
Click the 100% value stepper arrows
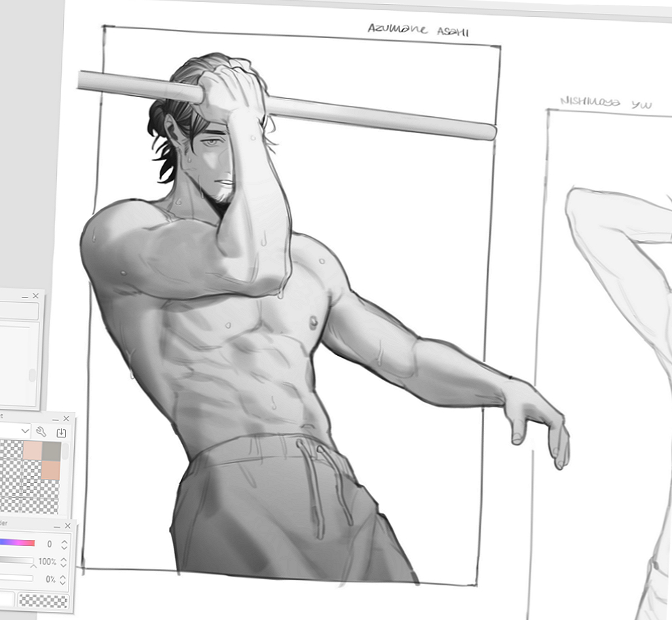tap(63, 562)
